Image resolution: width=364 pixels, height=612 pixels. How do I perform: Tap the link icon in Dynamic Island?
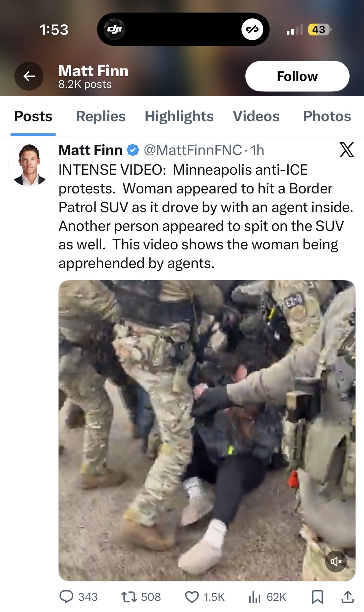click(x=252, y=29)
